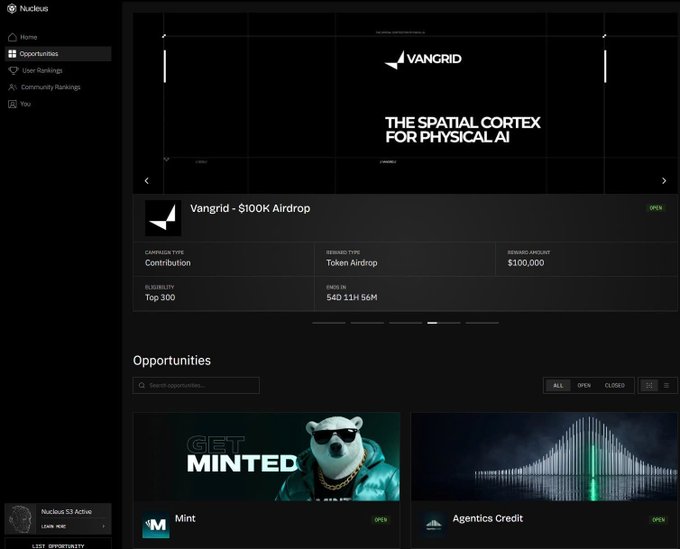Viewport: 680px width, 549px height.
Task: Filter opportunities by ALL
Action: [558, 386]
